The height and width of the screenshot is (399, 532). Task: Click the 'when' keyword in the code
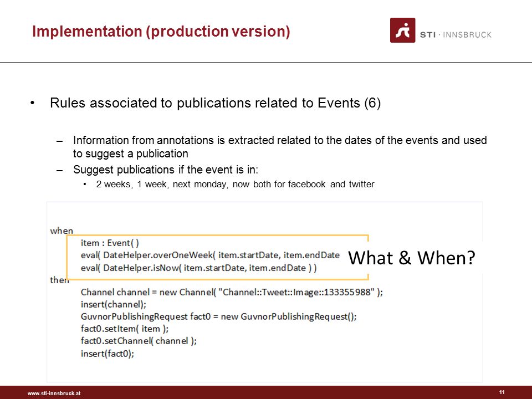point(62,231)
